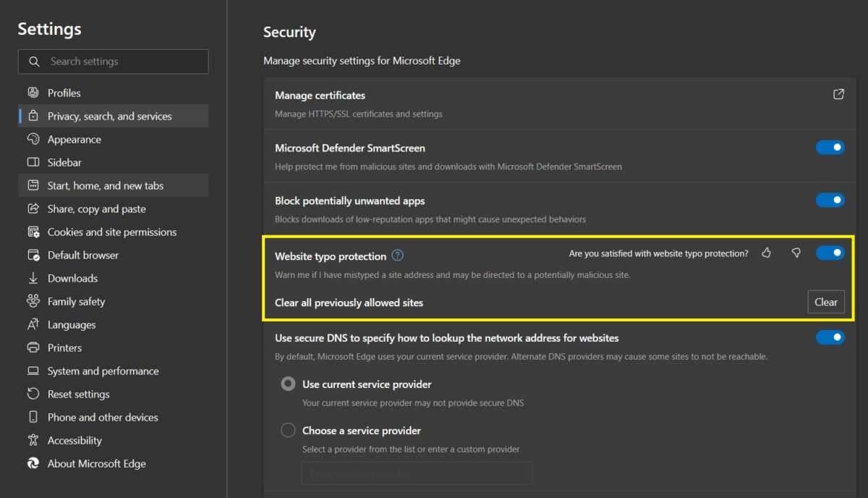
Task: Open Profiles settings page
Action: tap(113, 93)
